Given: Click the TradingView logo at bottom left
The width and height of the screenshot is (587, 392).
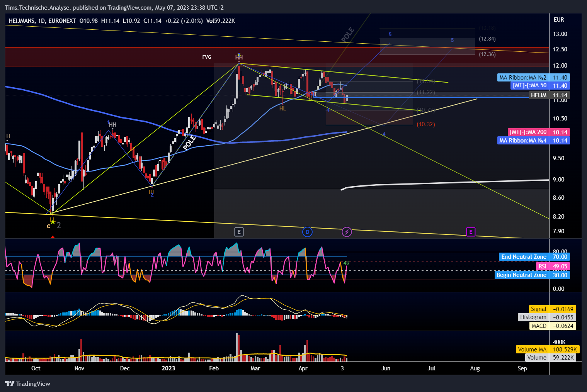Looking at the screenshot, I should point(28,384).
